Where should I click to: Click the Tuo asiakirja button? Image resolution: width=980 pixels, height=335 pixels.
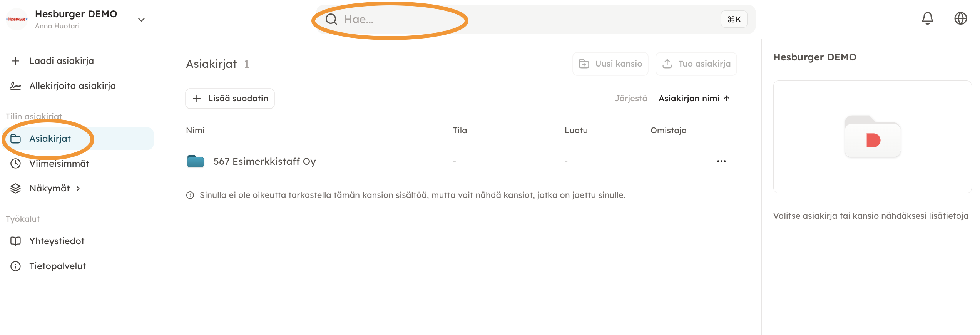pyautogui.click(x=696, y=64)
